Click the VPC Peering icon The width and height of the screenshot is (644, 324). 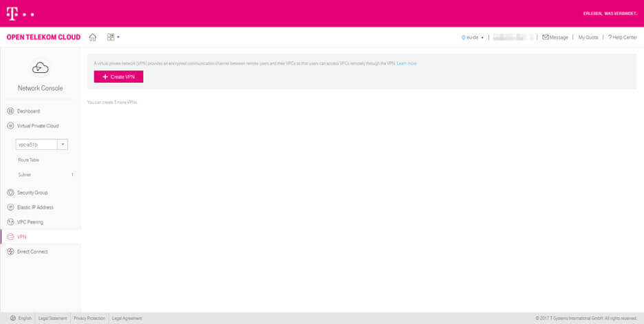tap(11, 222)
